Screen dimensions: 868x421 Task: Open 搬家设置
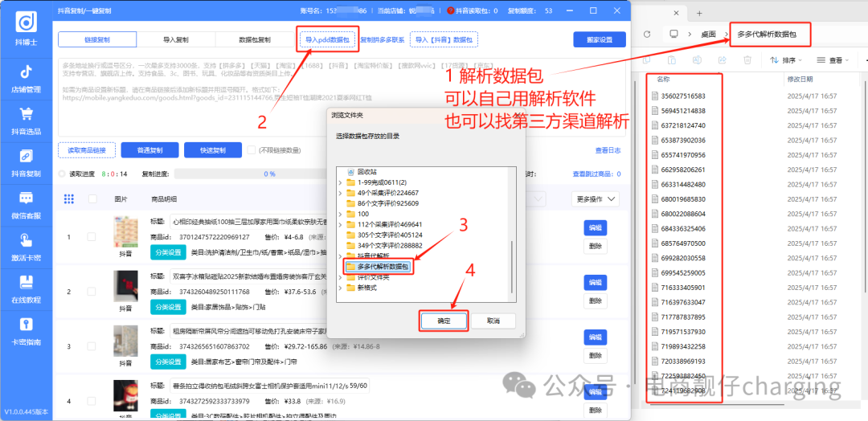point(600,40)
